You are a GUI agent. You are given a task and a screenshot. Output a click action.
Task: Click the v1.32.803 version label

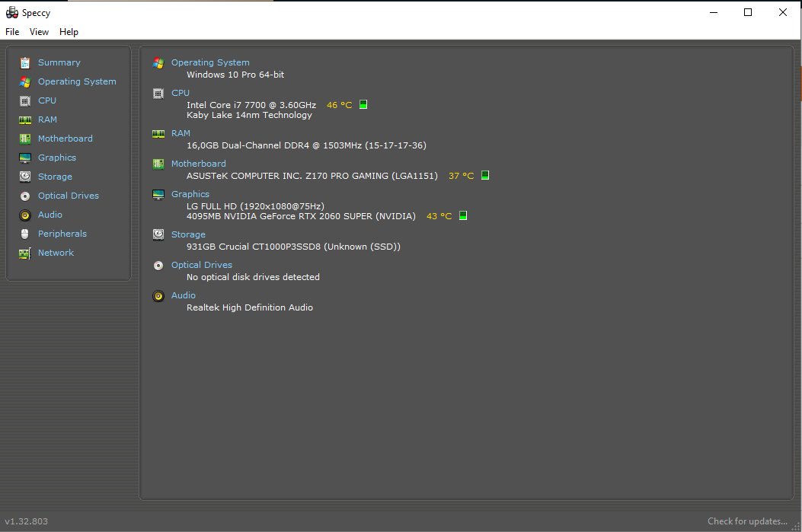pos(26,521)
